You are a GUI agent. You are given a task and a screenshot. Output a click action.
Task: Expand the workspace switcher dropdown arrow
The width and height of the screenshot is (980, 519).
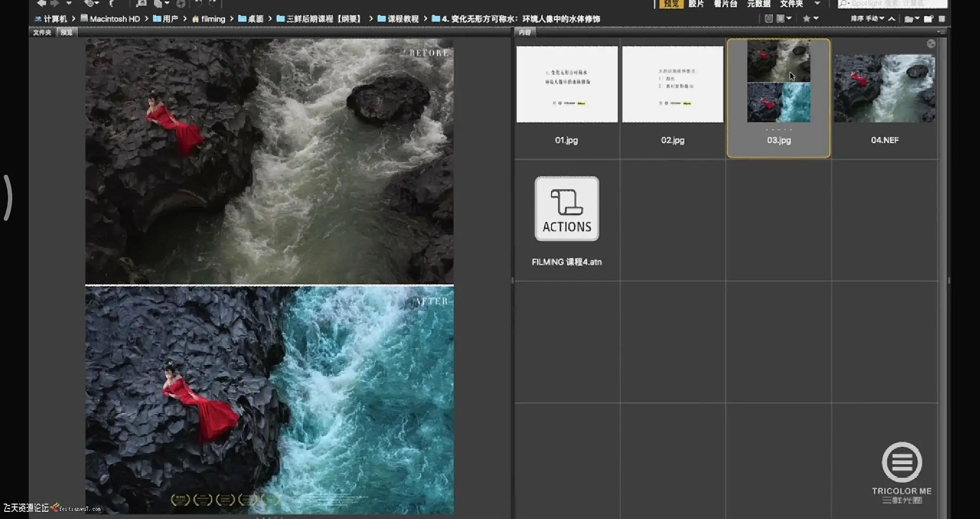point(817,3)
